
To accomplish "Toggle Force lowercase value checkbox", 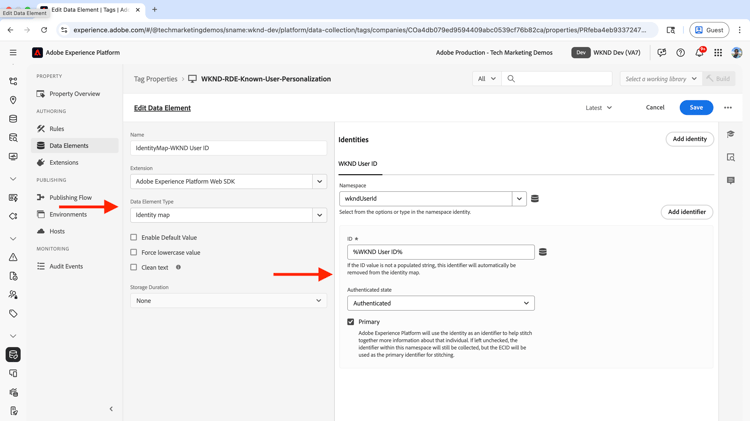I will (133, 252).
